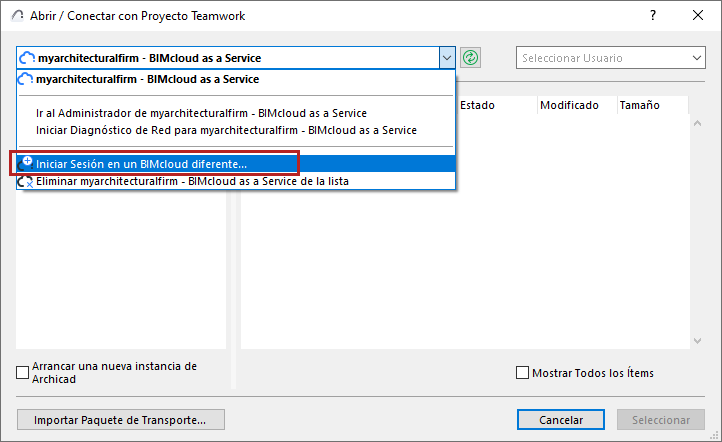Click the plus icon for new BIMcloud login

(x=27, y=162)
